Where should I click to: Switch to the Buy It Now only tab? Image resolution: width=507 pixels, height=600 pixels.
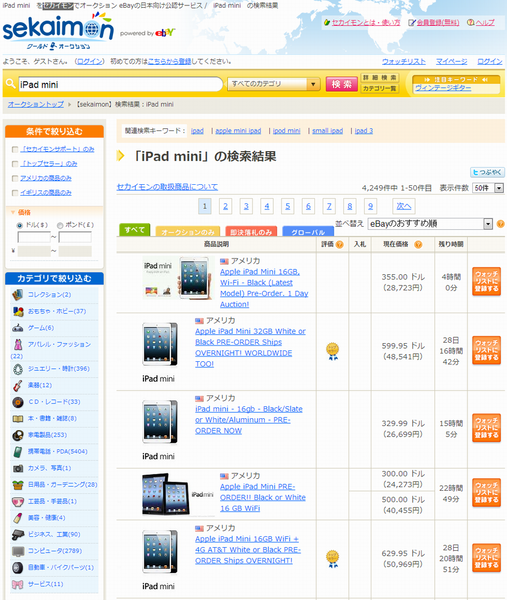(251, 232)
